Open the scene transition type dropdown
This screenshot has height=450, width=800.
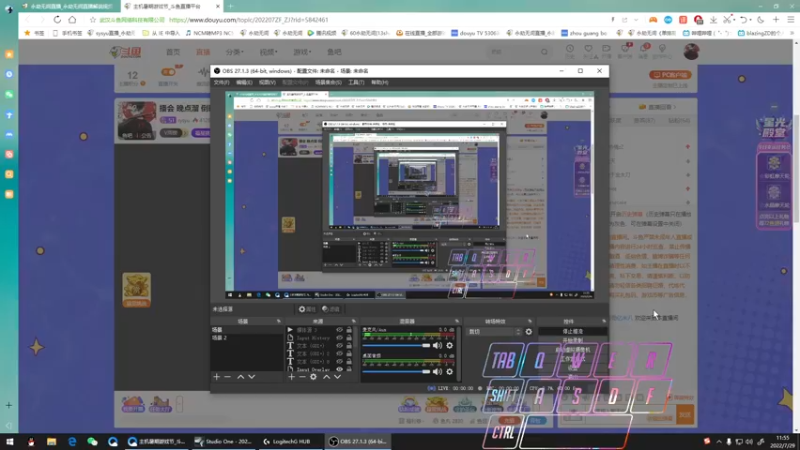pyautogui.click(x=494, y=332)
